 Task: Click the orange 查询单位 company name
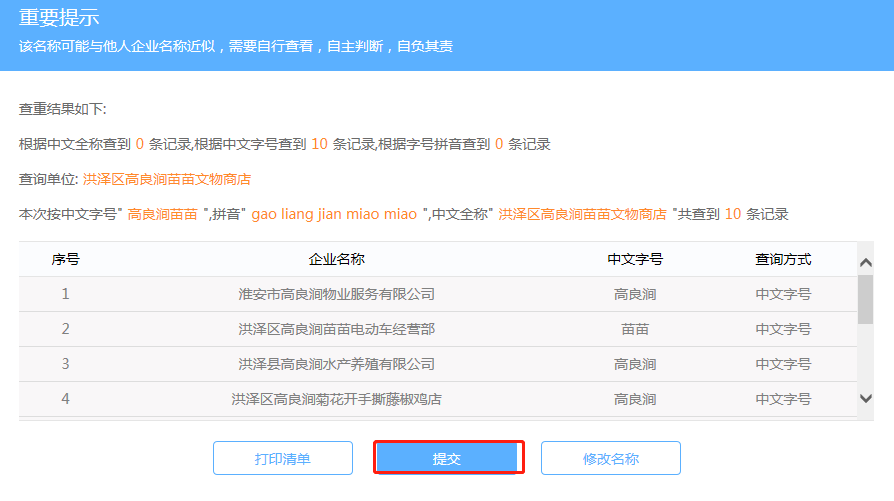(x=167, y=179)
